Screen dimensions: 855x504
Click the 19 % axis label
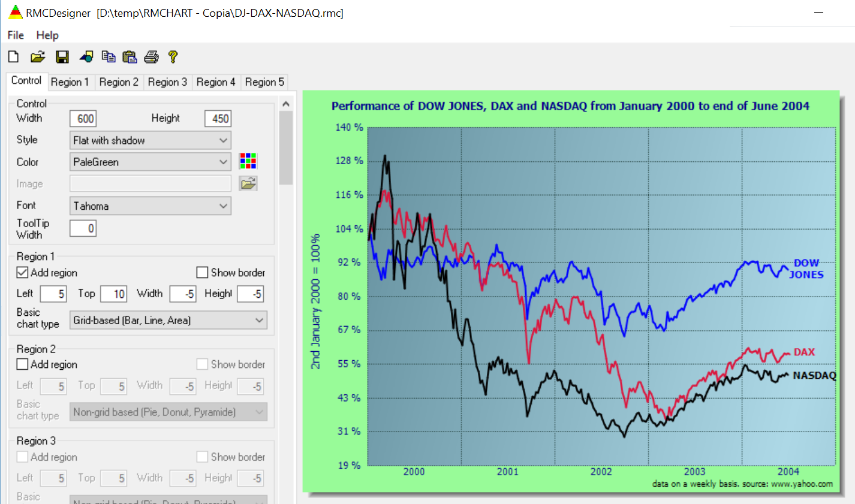click(x=349, y=466)
